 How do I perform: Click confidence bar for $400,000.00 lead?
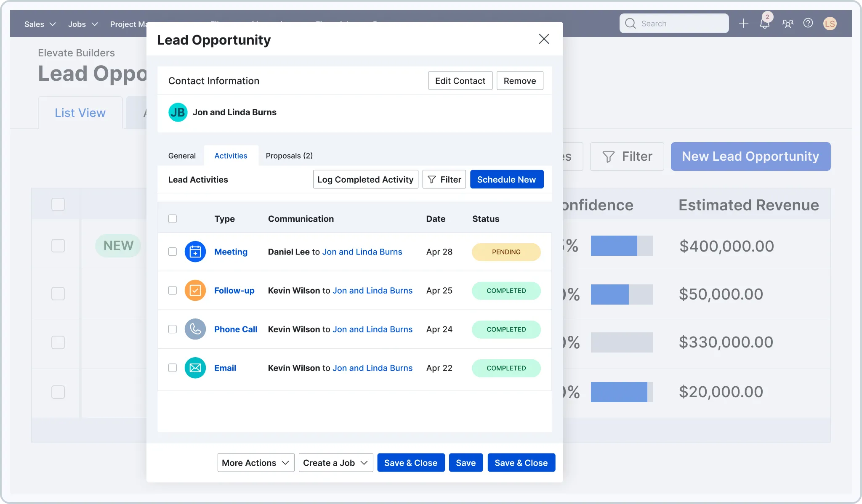(622, 246)
